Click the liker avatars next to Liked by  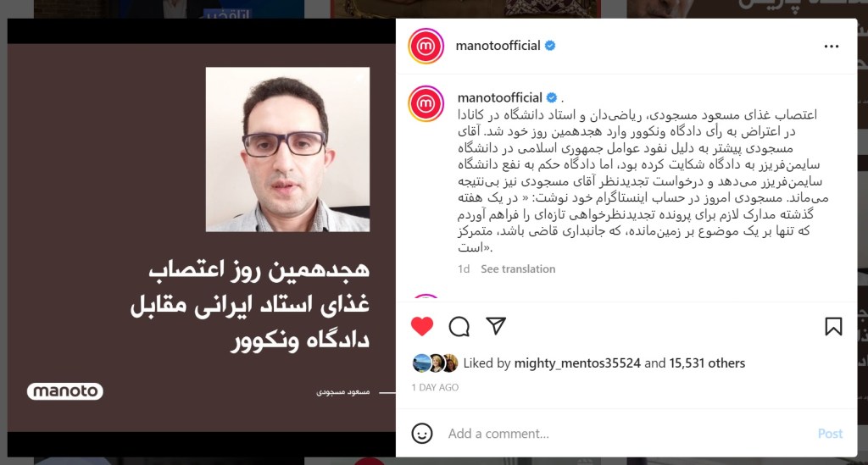click(435, 363)
